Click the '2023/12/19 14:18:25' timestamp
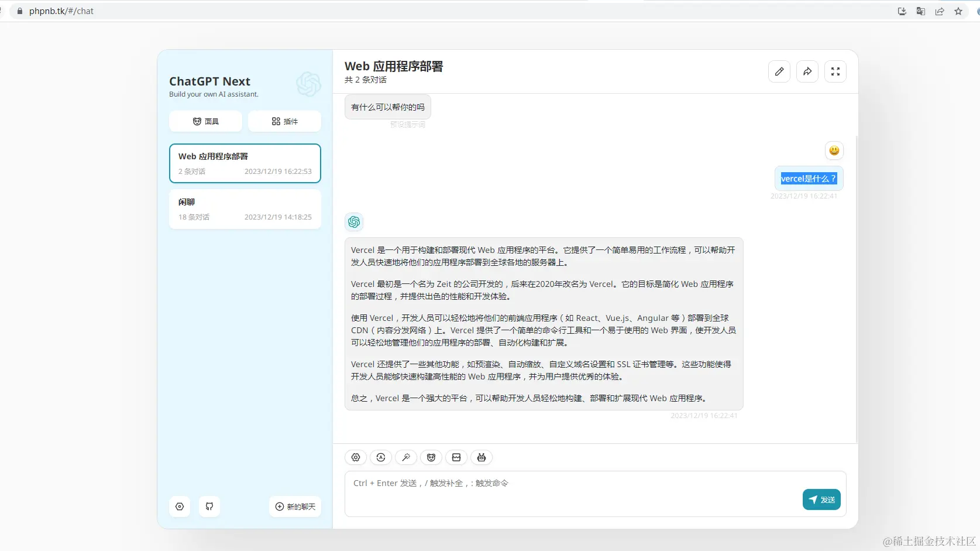 (x=278, y=217)
